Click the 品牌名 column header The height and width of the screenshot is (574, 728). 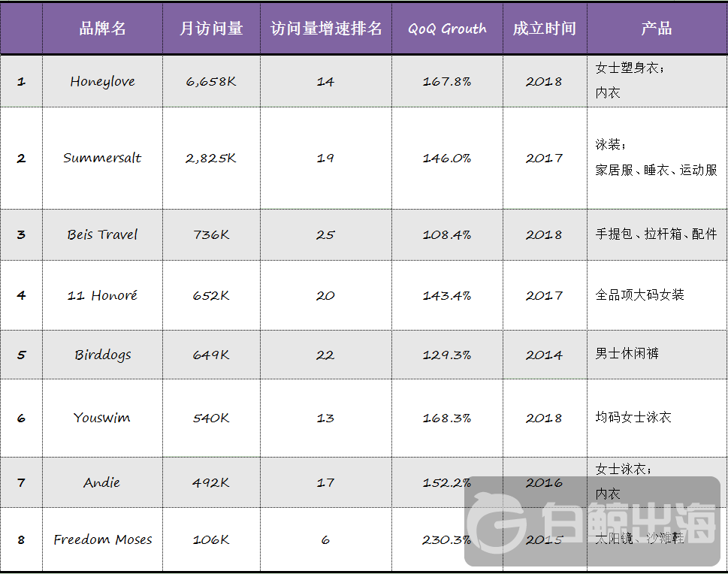pyautogui.click(x=102, y=29)
